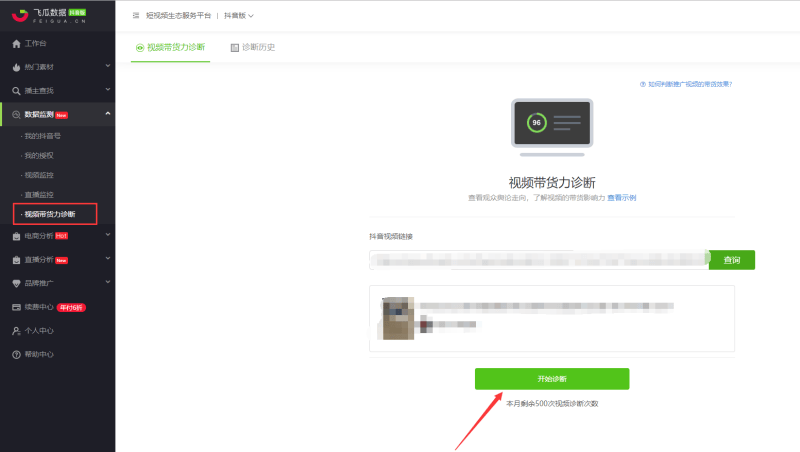Click the diagnosis monitor illustration
The width and height of the screenshot is (800, 452).
pyautogui.click(x=552, y=127)
